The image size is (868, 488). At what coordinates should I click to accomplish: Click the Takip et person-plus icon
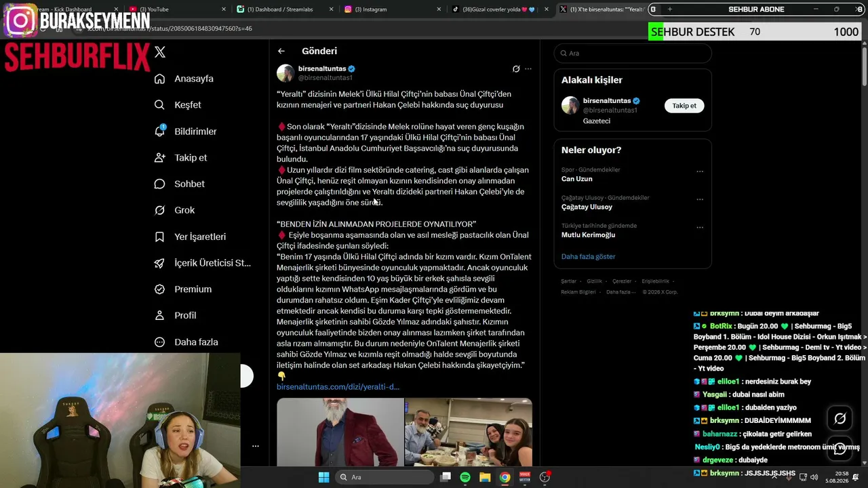click(x=159, y=157)
